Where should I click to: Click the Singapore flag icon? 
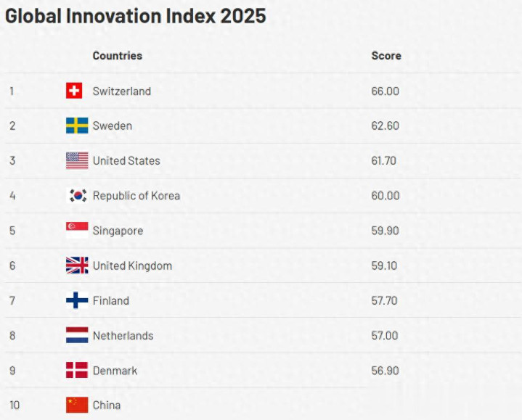click(77, 231)
